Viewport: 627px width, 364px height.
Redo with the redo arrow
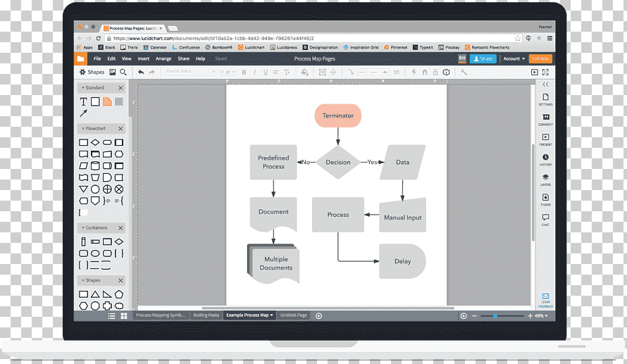click(x=151, y=73)
